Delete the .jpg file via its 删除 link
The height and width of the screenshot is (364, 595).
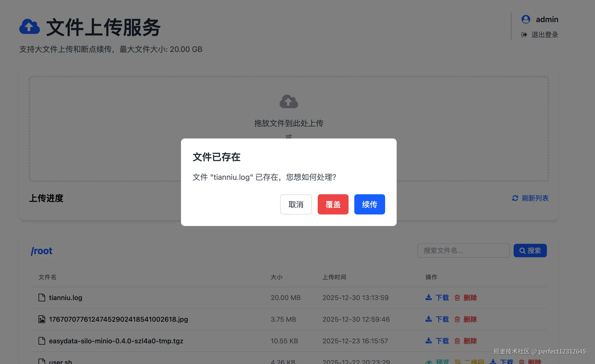tap(466, 319)
